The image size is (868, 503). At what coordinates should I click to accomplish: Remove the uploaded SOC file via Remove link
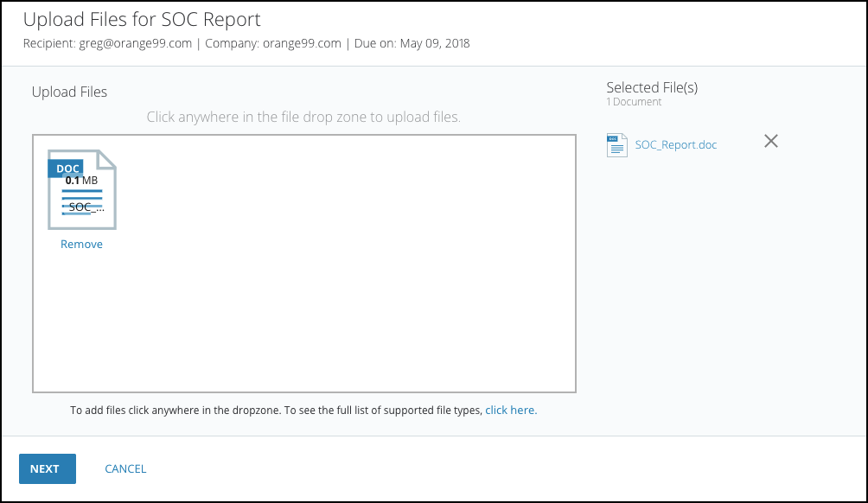point(81,244)
